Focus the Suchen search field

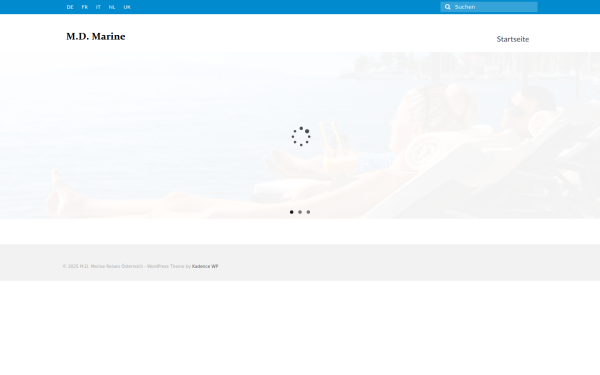489,7
